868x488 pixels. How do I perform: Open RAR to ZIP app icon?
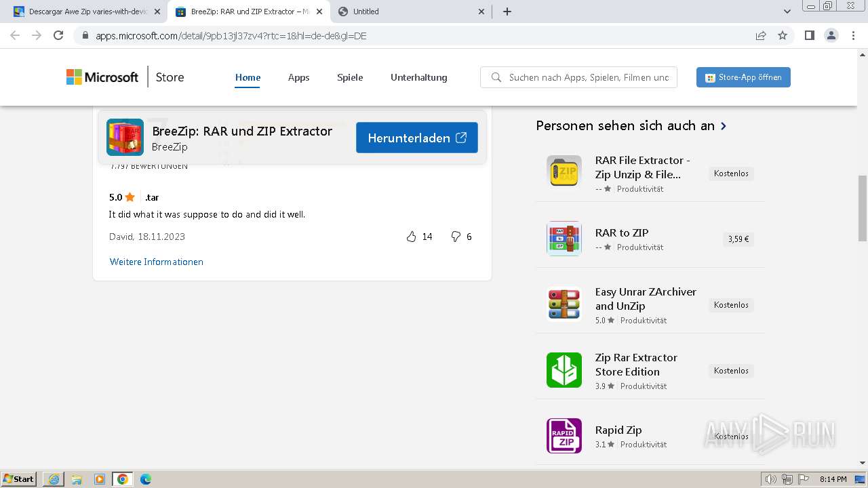click(x=564, y=239)
